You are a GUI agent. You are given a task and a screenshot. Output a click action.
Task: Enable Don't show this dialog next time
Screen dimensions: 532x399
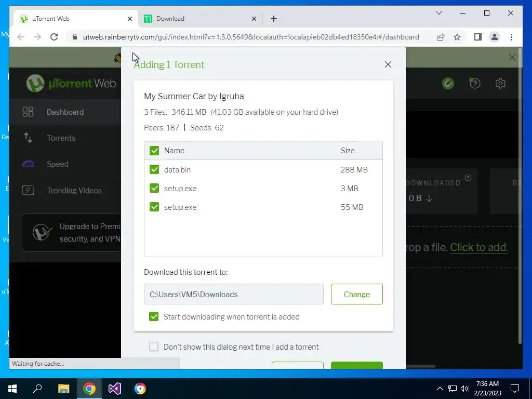(x=154, y=347)
